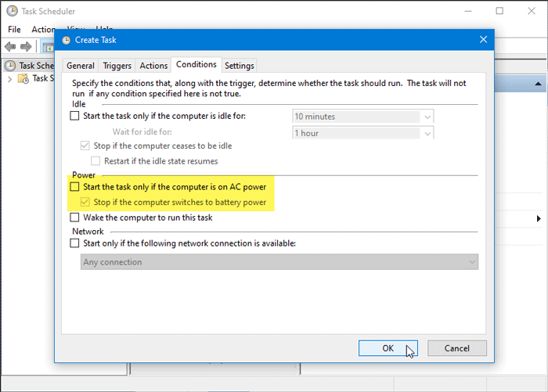Image resolution: width=548 pixels, height=392 pixels.
Task: Open the Settings tab
Action: 239,66
